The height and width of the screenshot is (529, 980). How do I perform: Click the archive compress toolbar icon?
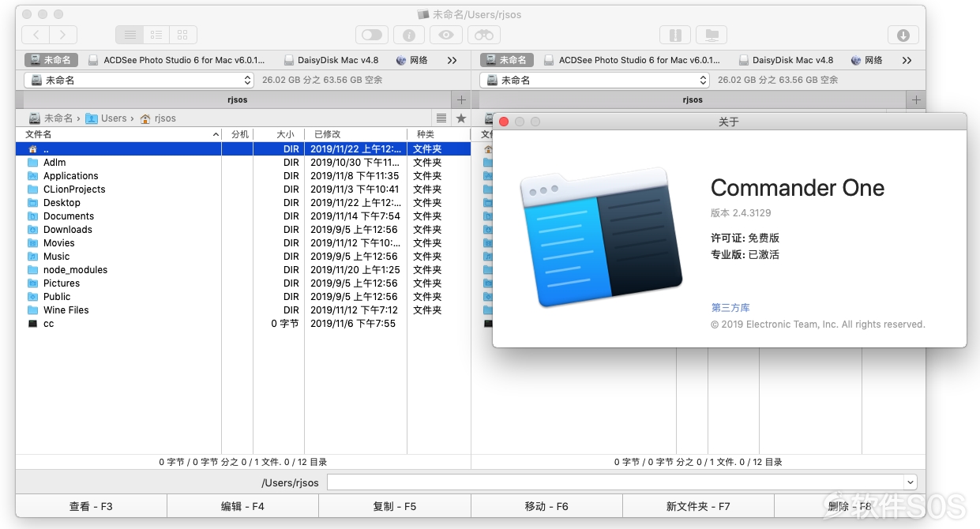coord(675,35)
